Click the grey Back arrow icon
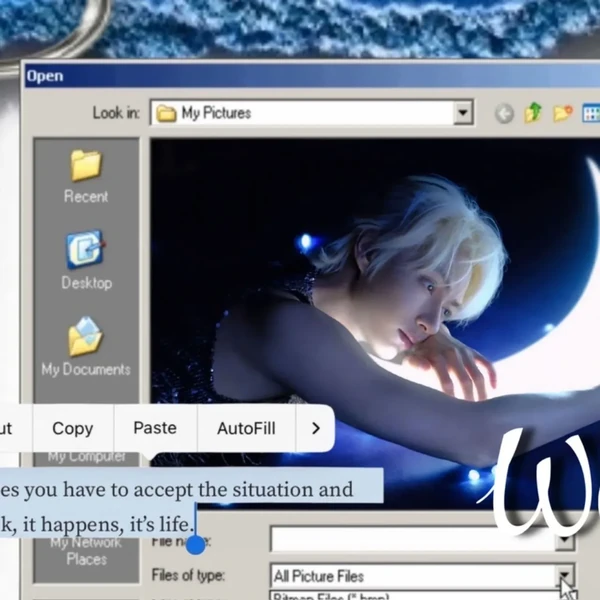 tap(504, 114)
